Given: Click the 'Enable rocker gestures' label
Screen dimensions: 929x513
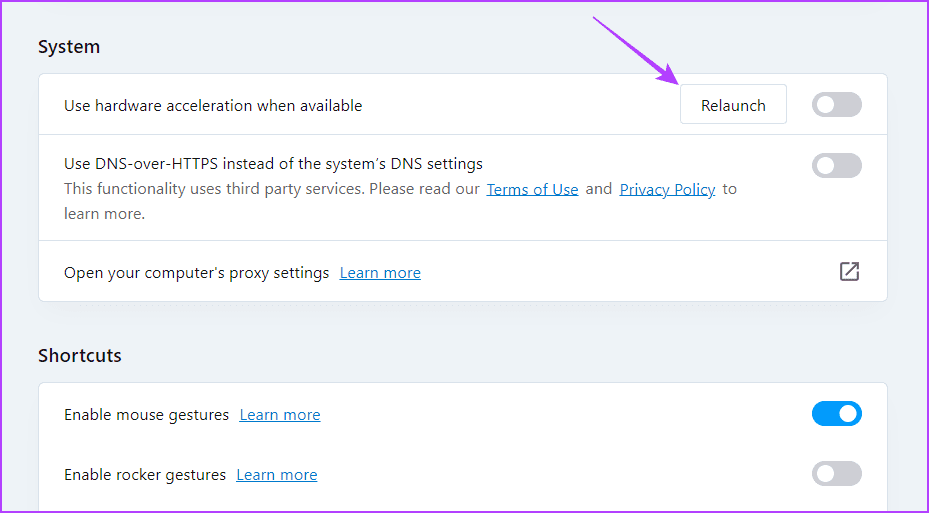Looking at the screenshot, I should pos(145,474).
